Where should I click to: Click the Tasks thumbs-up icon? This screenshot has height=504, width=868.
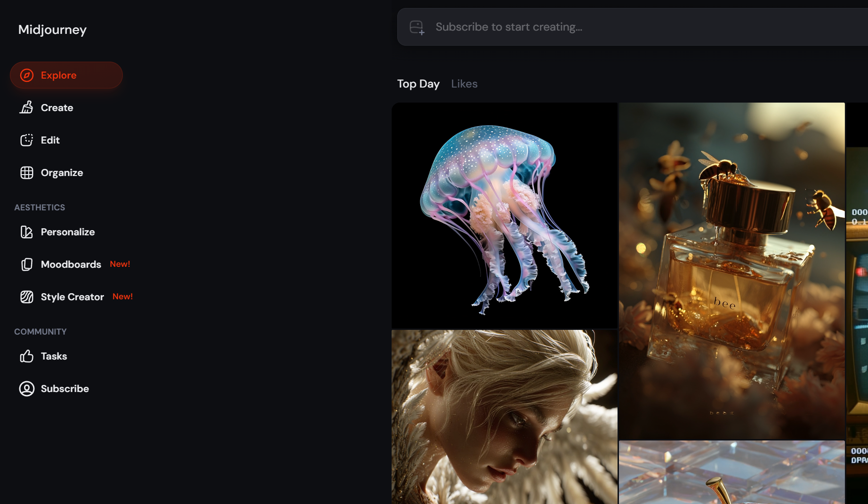coord(27,356)
